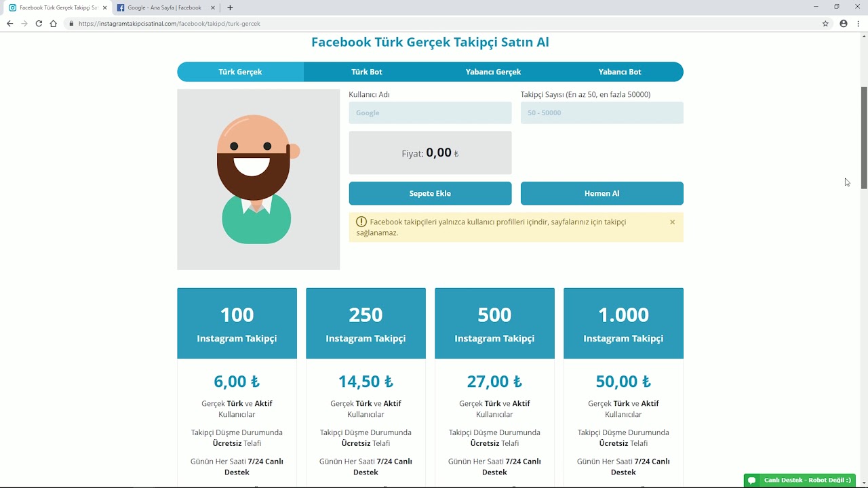Restore down the Chrome window

pyautogui.click(x=837, y=7)
